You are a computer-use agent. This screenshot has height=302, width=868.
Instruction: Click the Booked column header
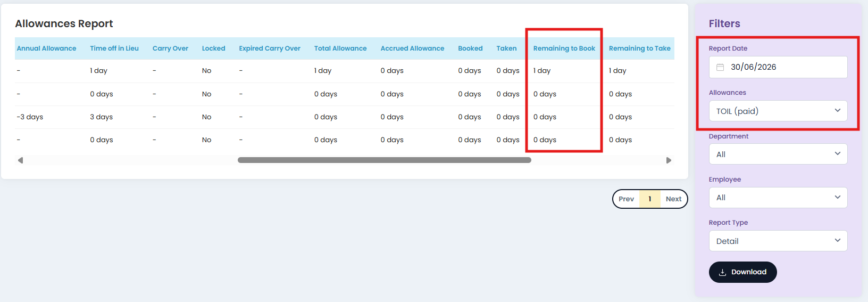(470, 48)
